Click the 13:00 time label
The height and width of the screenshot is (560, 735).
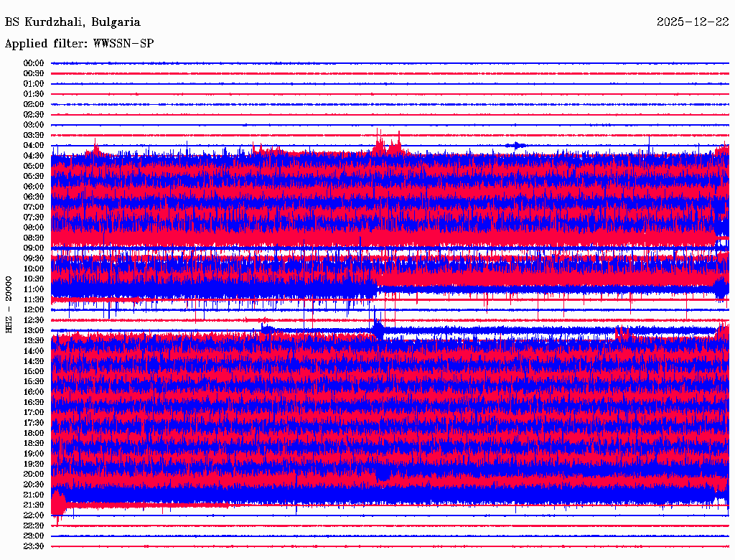pyautogui.click(x=34, y=330)
